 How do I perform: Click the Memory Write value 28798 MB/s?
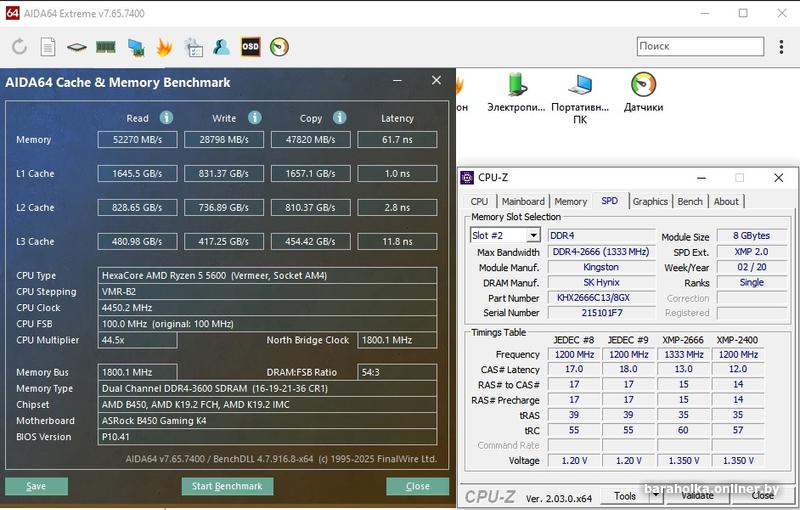(x=224, y=140)
